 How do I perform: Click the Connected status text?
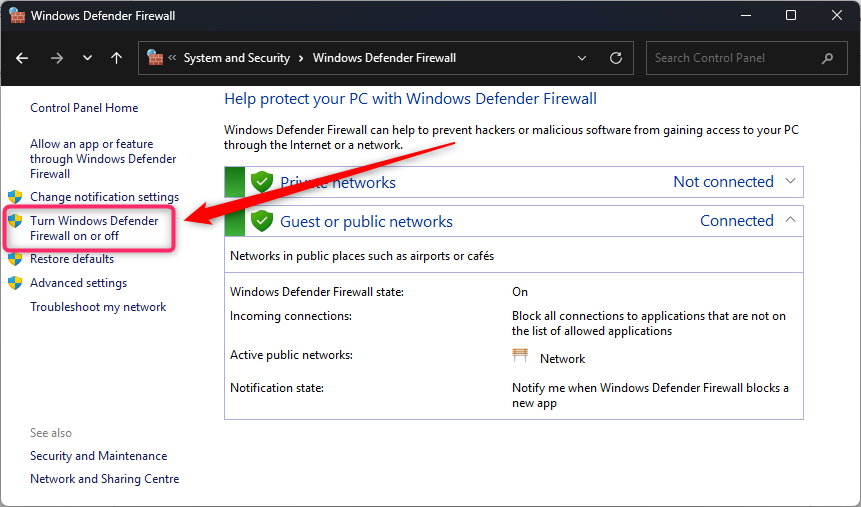[736, 221]
